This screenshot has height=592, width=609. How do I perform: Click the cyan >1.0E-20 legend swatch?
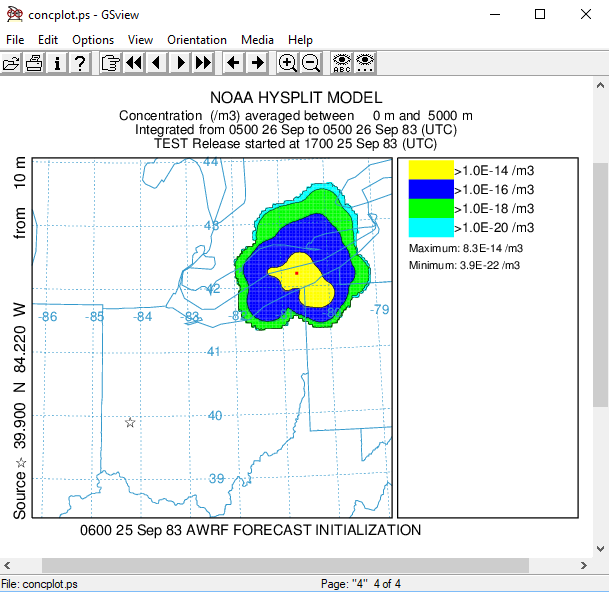(x=431, y=227)
